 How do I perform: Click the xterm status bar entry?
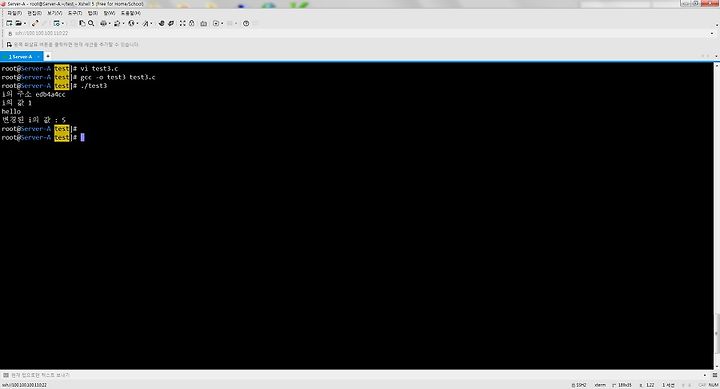point(600,385)
